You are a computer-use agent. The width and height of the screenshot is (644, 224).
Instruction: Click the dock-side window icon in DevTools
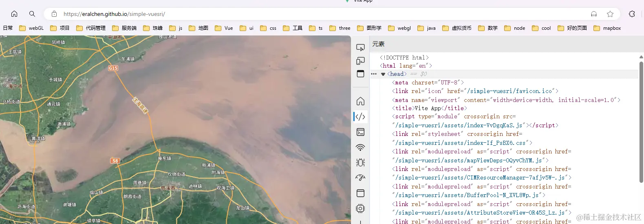(x=360, y=74)
